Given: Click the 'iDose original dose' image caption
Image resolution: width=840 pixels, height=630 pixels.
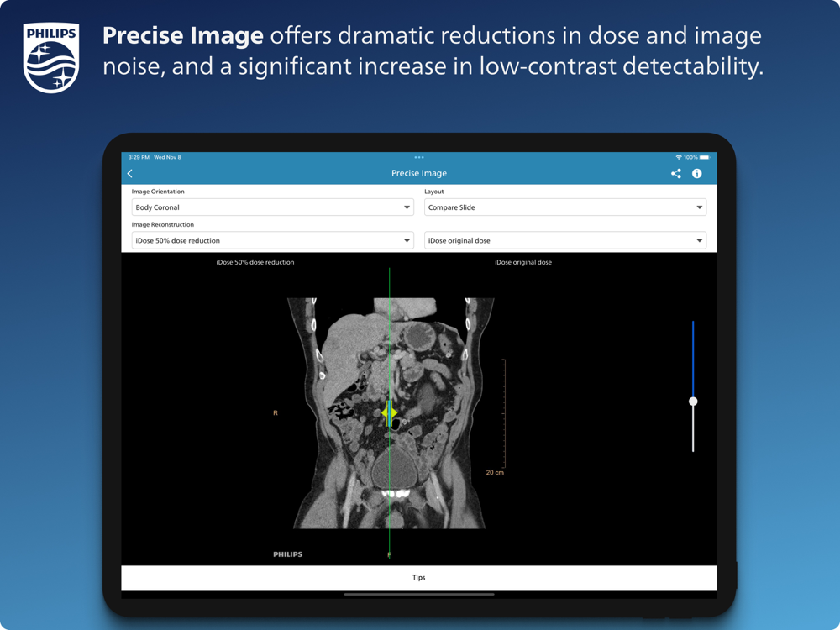Looking at the screenshot, I should click(x=523, y=262).
